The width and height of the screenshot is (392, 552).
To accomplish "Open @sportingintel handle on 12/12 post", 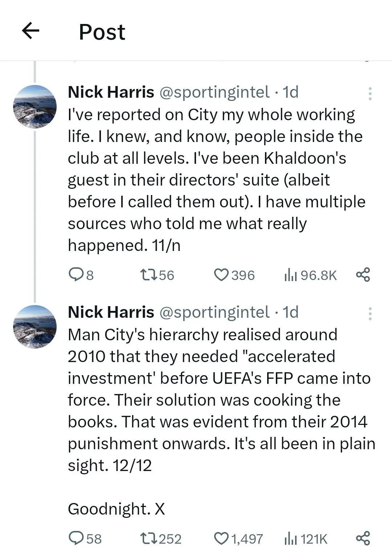I will click(x=214, y=312).
